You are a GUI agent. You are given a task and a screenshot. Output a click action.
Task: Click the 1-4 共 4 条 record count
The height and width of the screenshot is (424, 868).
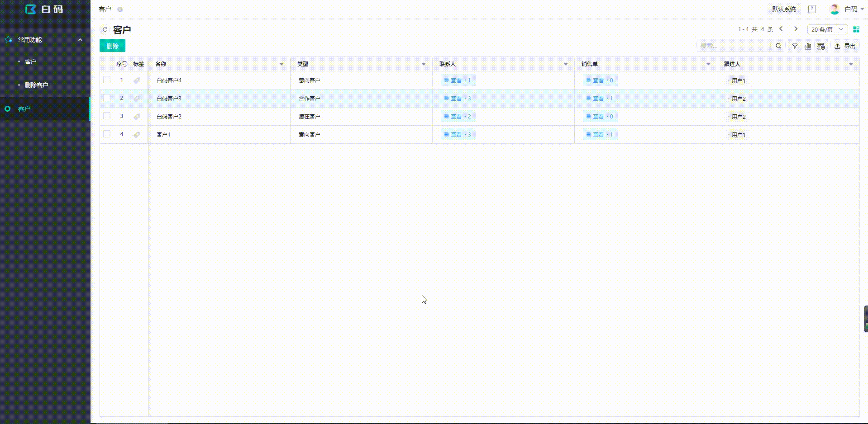point(755,29)
